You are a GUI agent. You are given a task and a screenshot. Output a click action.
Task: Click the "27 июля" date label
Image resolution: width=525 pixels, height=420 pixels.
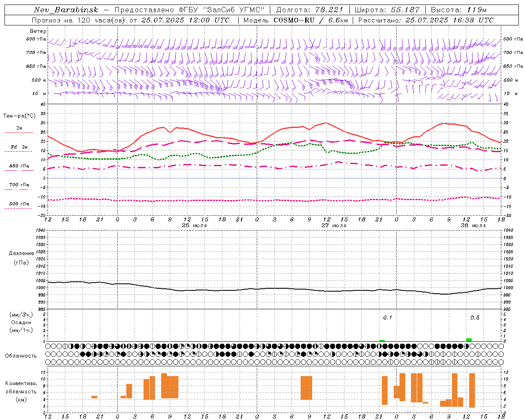334,226
